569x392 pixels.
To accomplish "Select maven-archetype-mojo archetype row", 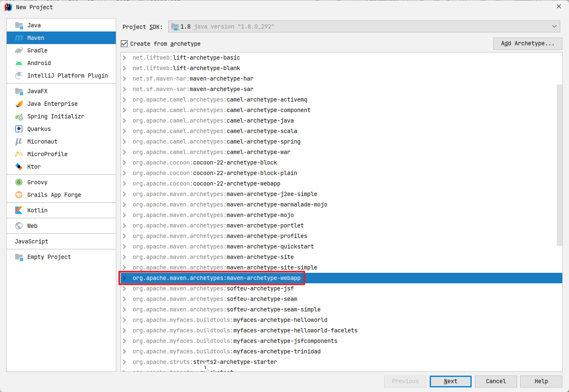I will click(342, 215).
